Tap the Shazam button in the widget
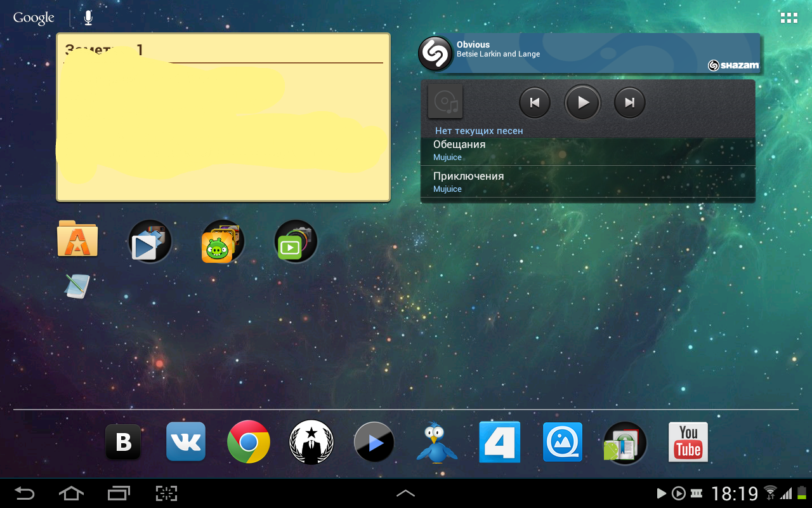Viewport: 812px width, 508px height. (435, 54)
